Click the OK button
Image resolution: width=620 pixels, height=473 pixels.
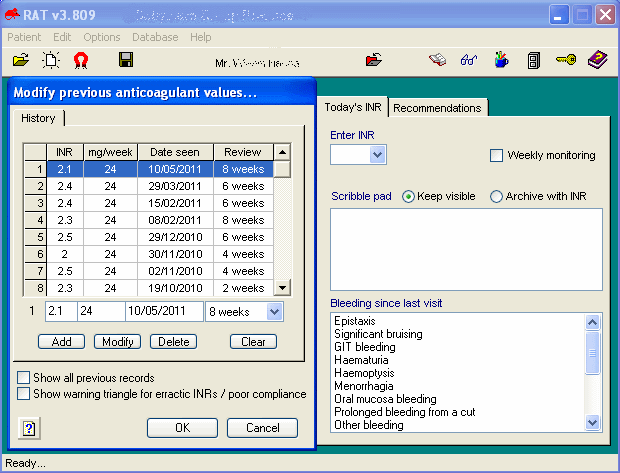click(182, 428)
